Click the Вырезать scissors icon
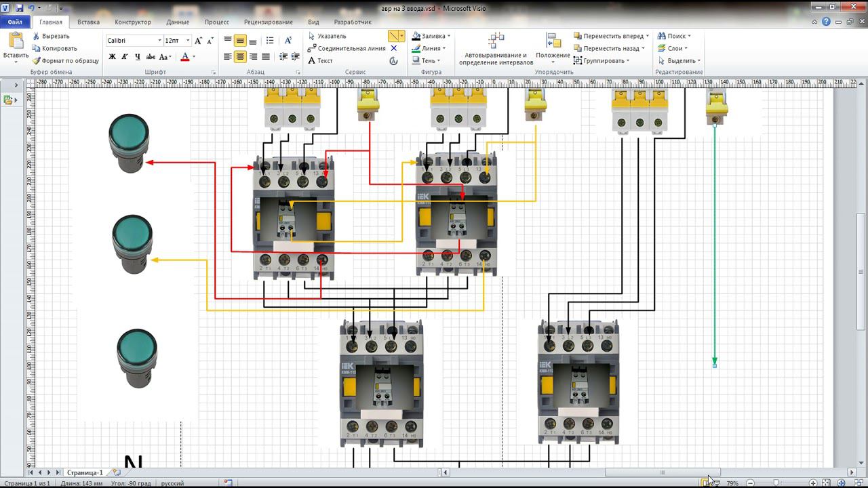The image size is (868, 488). point(36,36)
